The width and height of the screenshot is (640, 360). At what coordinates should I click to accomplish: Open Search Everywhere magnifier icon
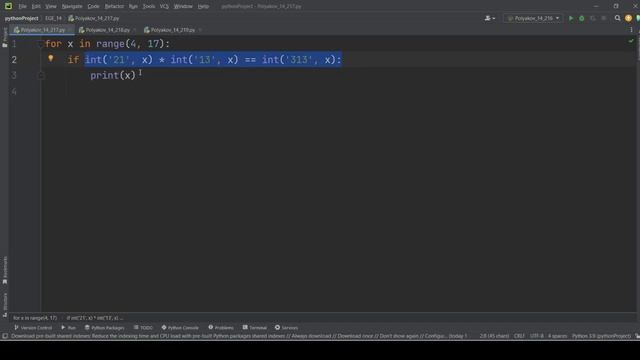tap(618, 18)
